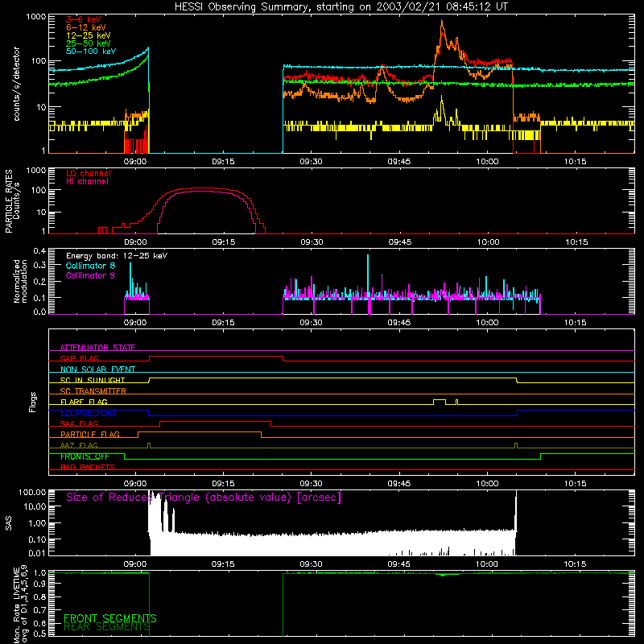This screenshot has height=644, width=644.
Task: Click the HESSI Observing Summary title text
Action: click(341, 6)
